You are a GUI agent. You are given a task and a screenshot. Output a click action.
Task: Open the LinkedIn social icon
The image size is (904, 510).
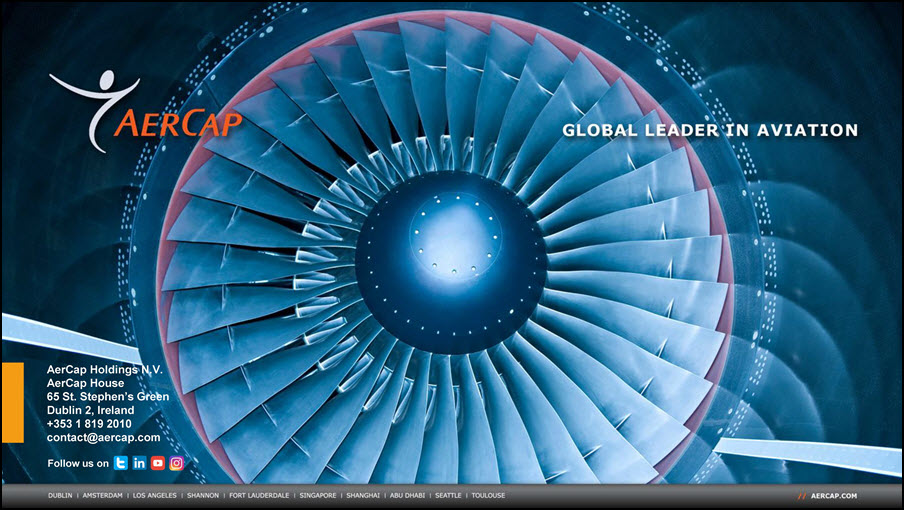pyautogui.click(x=140, y=463)
